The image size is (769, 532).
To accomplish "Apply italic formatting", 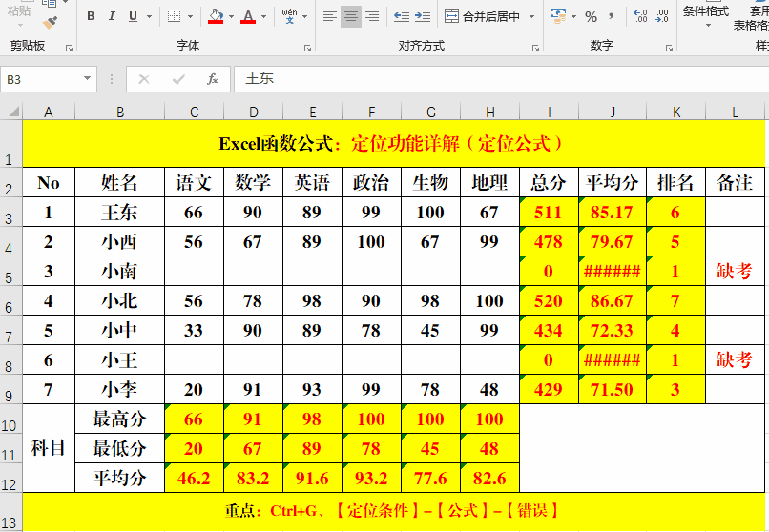I will (x=112, y=16).
